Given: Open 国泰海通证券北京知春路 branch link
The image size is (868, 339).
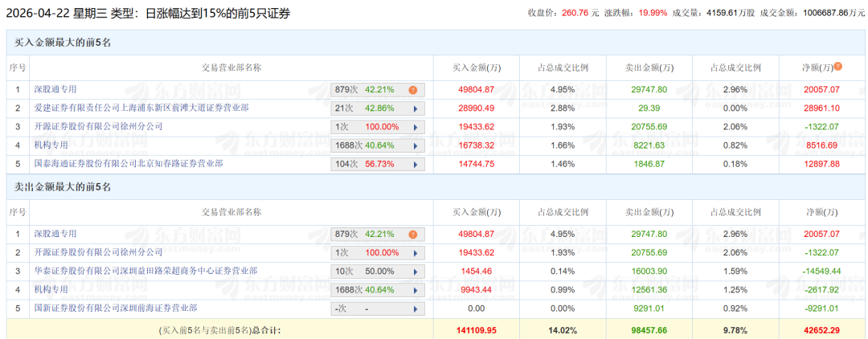Looking at the screenshot, I should pos(129,163).
